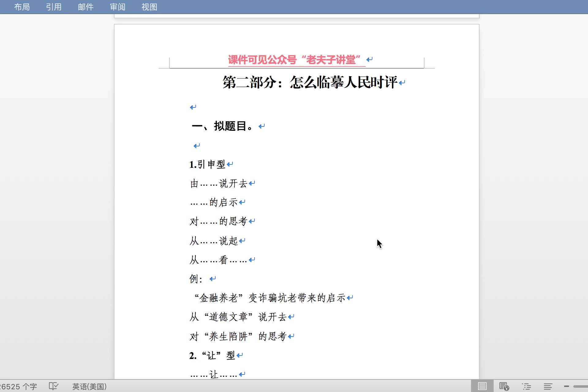Image resolution: width=588 pixels, height=392 pixels.
Task: Click the line 对……的思考
Action: point(219,221)
